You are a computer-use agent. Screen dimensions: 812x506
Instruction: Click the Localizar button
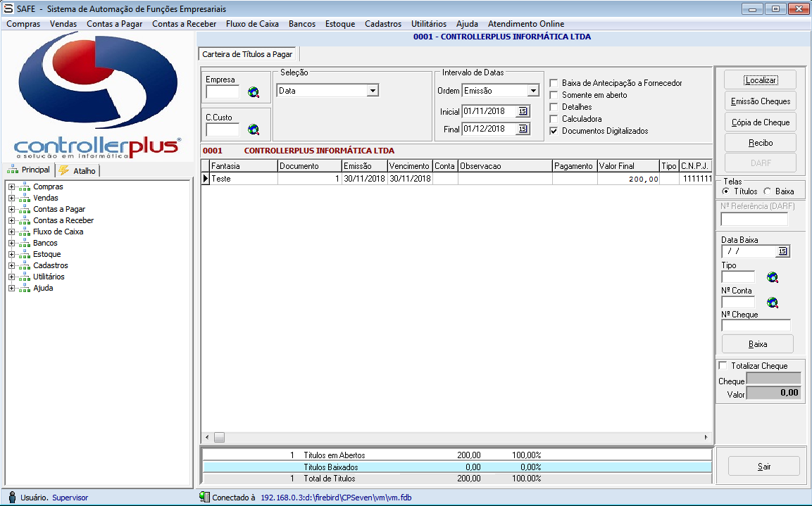pos(760,80)
